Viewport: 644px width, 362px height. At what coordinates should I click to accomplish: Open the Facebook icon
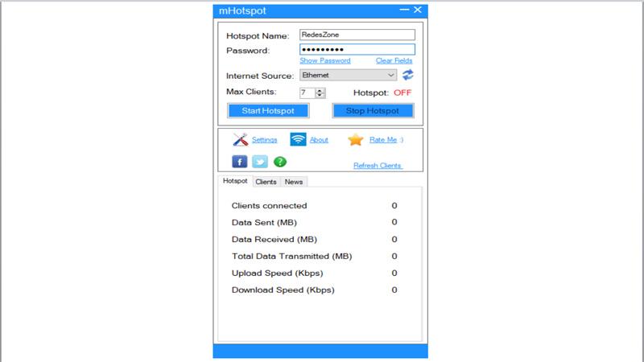[x=239, y=162]
